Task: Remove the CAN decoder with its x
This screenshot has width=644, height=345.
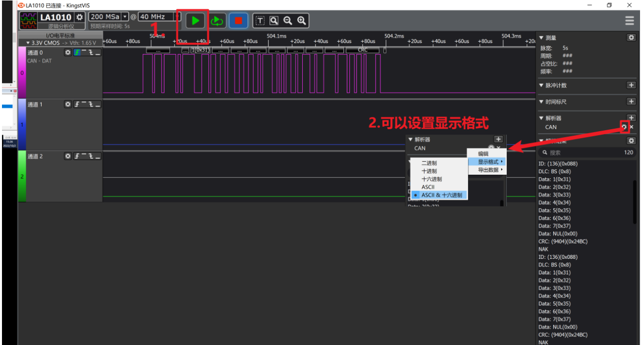Action: (631, 127)
